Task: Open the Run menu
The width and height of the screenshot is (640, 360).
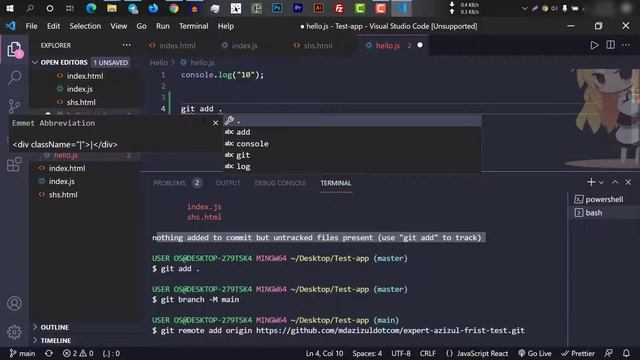Action: (162, 26)
